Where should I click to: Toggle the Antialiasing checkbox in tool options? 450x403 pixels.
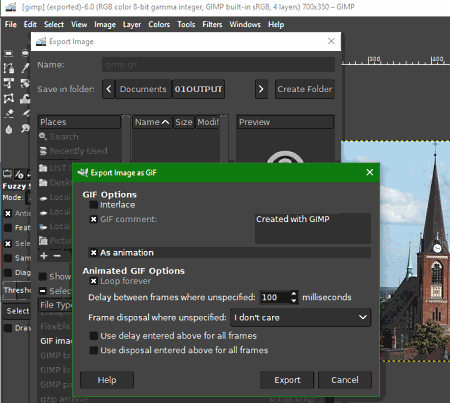coord(8,213)
